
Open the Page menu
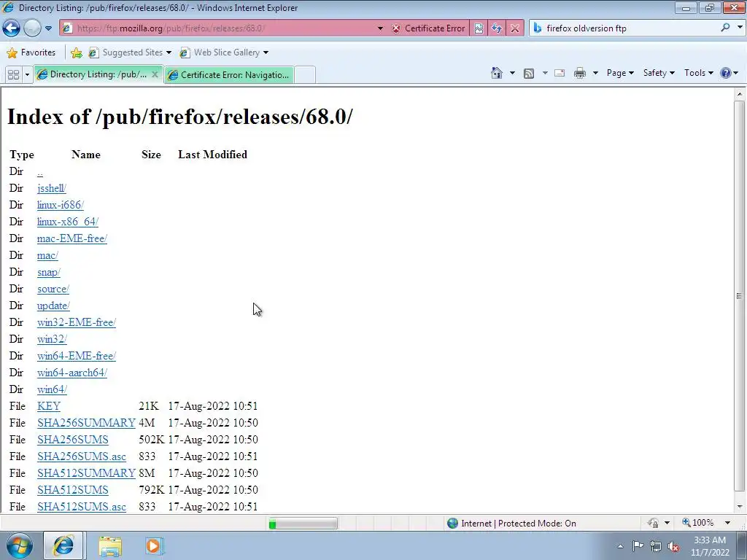(x=620, y=73)
